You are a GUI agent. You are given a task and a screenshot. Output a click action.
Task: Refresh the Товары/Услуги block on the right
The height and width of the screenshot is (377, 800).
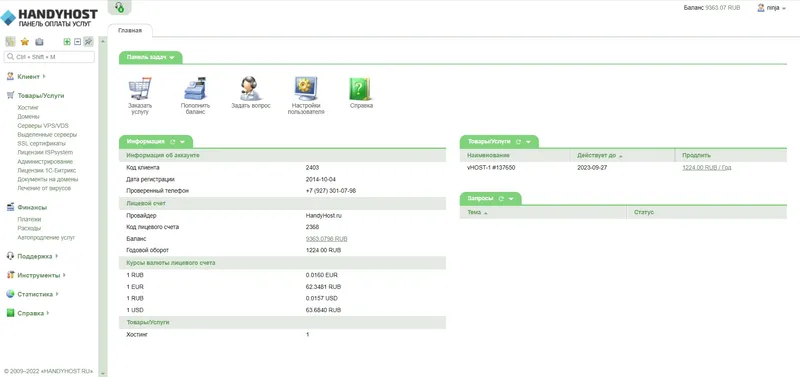[x=518, y=142]
